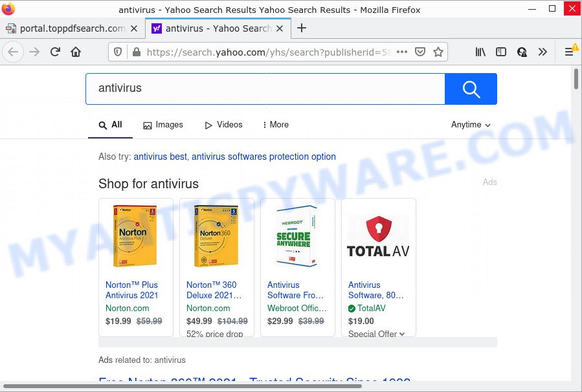Open the Library history and bookmarks

point(480,52)
